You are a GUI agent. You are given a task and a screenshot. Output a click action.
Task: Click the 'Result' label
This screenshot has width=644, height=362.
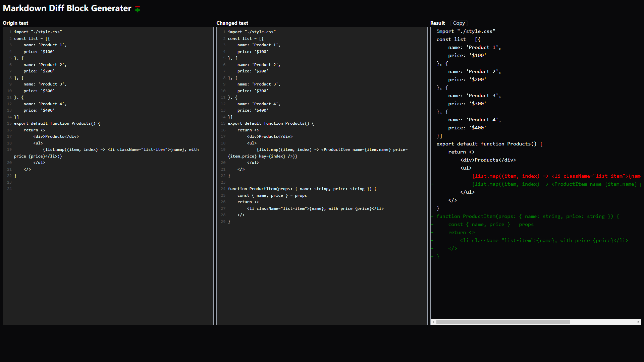coord(437,23)
